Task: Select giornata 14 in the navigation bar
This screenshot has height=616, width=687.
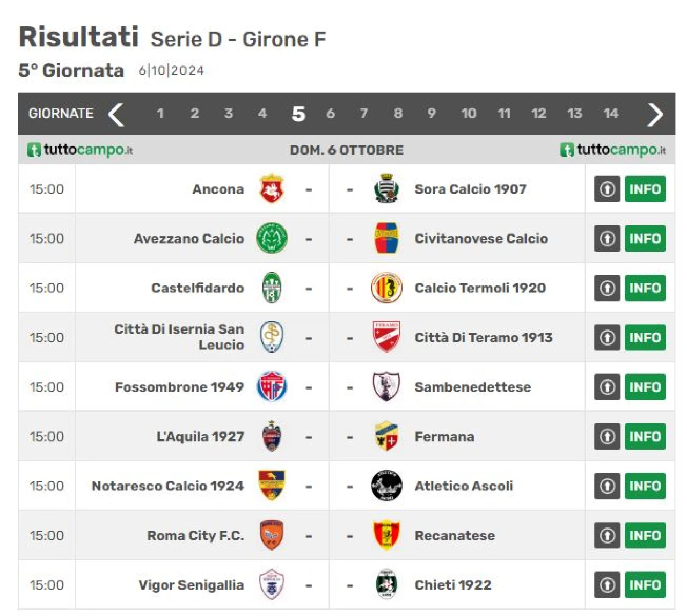Action: 611,113
